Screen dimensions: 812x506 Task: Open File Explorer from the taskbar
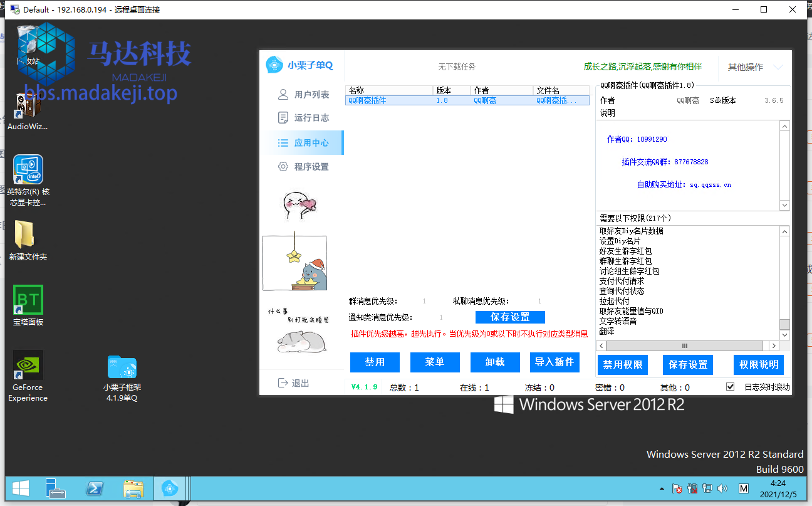(x=133, y=488)
